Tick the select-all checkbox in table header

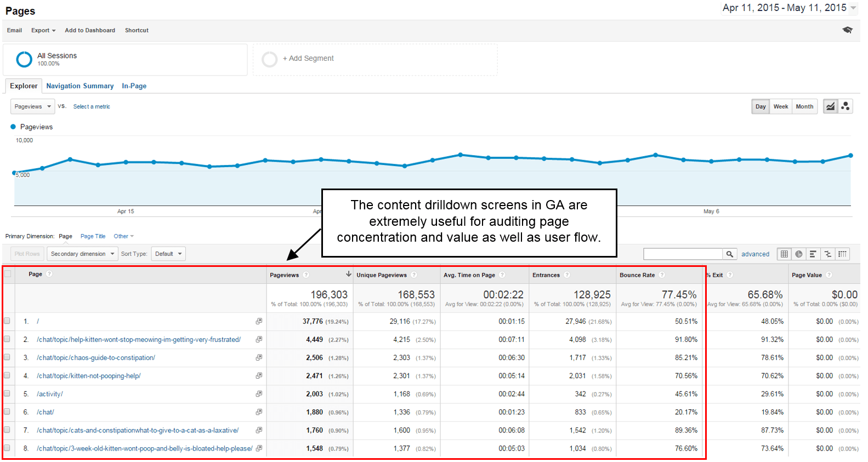point(8,274)
